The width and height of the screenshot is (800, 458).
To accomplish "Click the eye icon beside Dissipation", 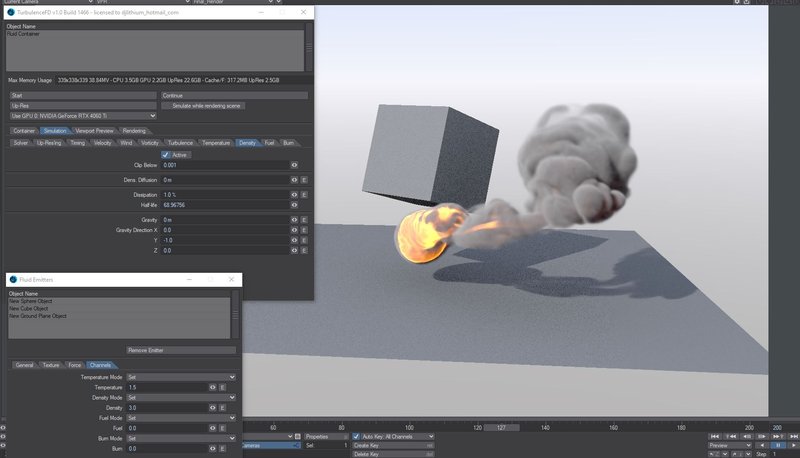I will click(x=294, y=195).
